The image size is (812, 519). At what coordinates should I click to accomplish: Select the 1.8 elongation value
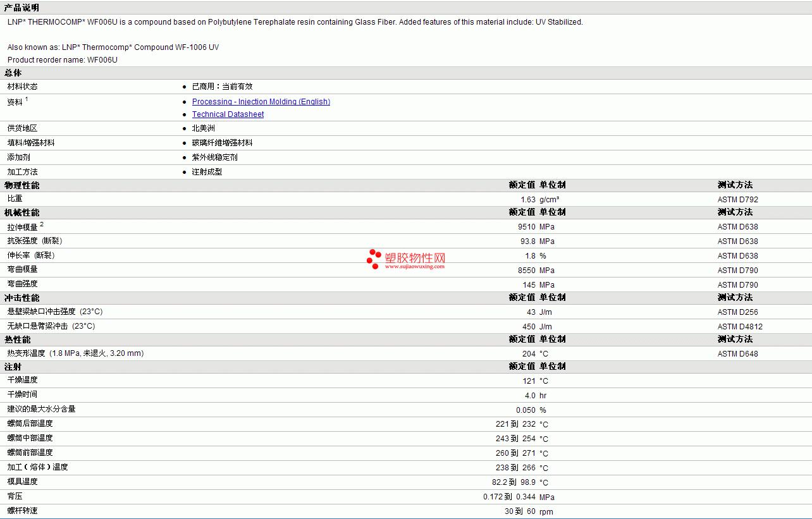tap(530, 256)
